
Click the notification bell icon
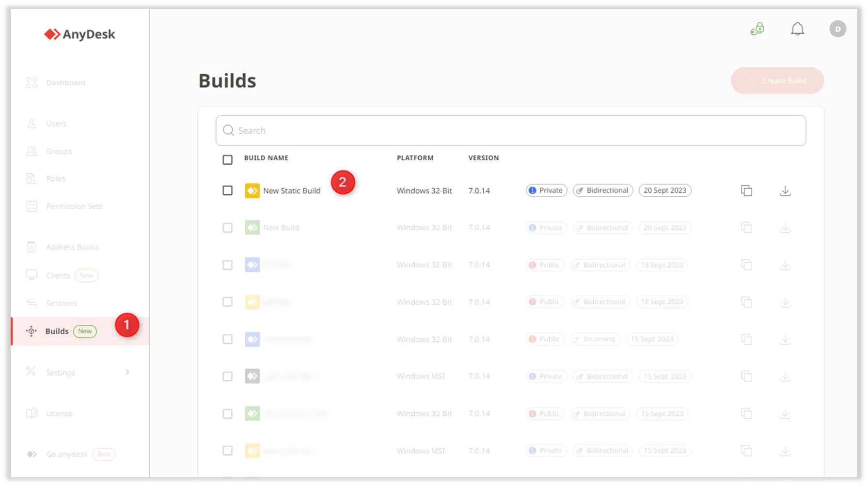(x=797, y=29)
